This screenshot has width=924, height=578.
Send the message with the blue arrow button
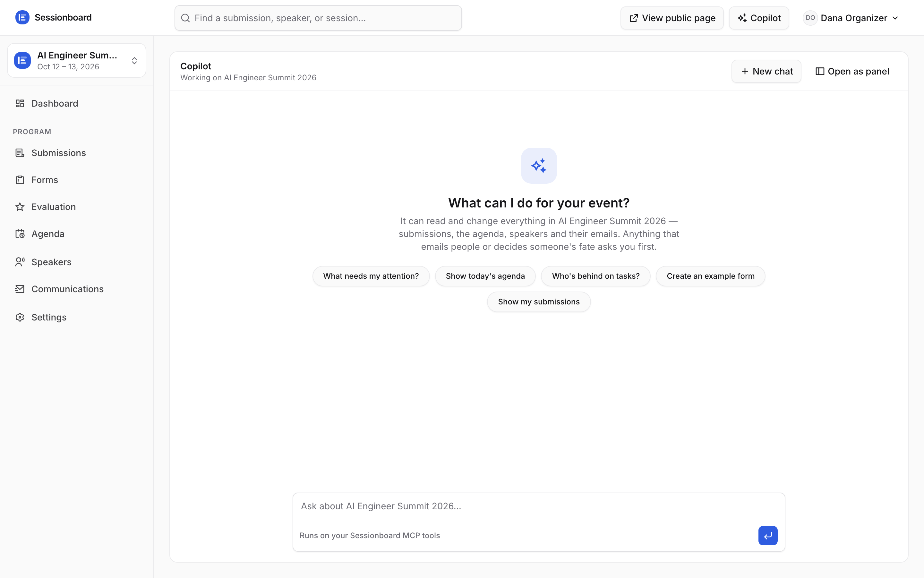768,536
